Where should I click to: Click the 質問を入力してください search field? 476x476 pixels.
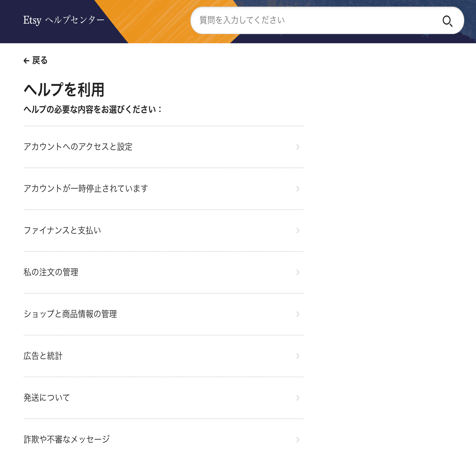pos(315,20)
